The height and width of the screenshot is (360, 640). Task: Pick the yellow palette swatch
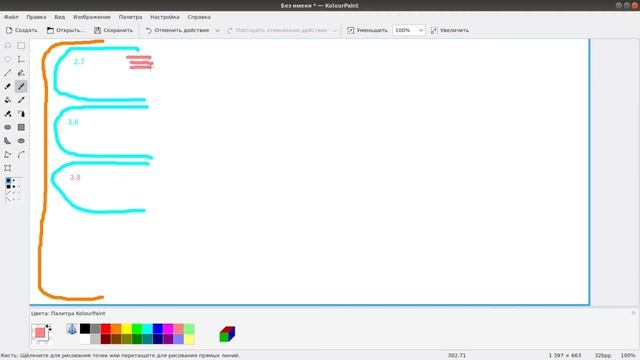pyautogui.click(x=127, y=329)
